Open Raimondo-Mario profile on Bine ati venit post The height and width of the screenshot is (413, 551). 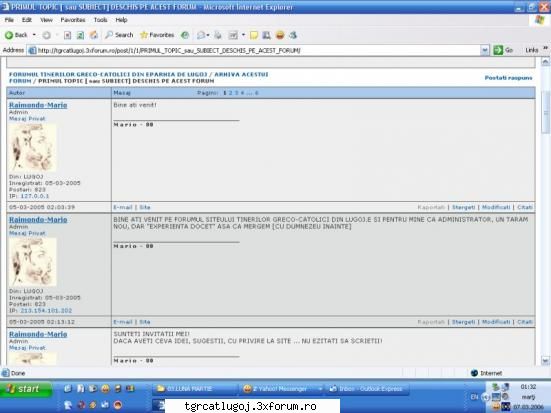[38, 105]
